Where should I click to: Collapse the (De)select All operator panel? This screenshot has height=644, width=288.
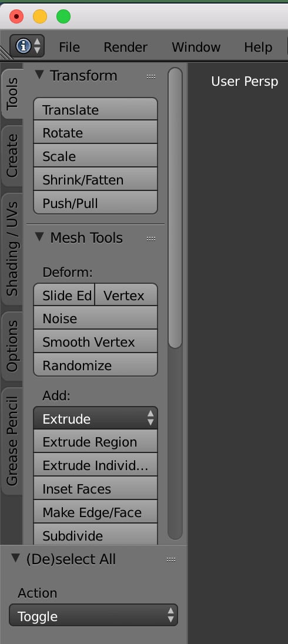coord(15,558)
